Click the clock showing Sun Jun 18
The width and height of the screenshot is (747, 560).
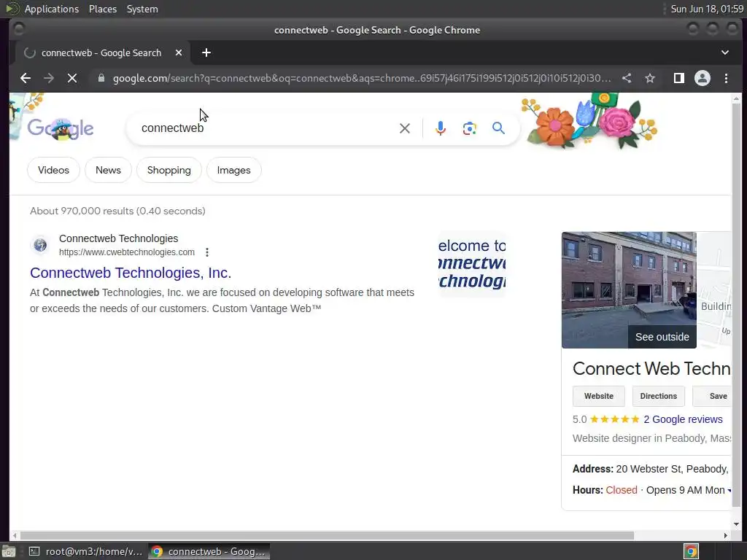tap(707, 9)
